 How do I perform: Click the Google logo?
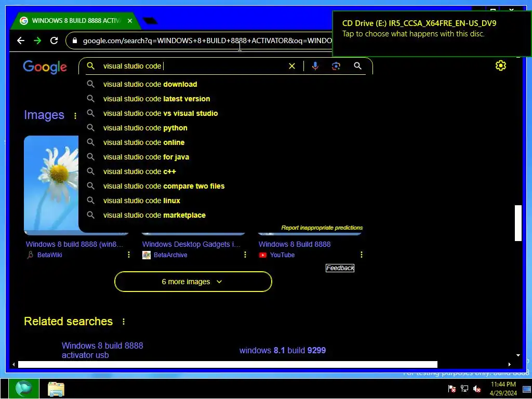point(45,67)
